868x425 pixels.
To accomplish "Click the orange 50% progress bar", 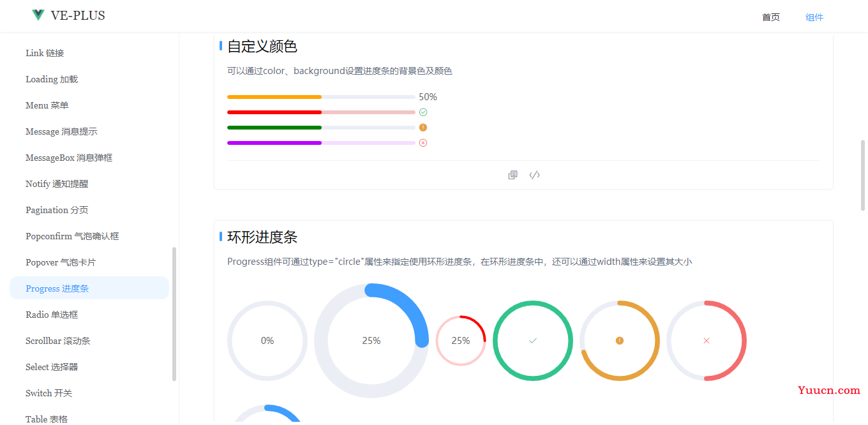I will 321,97.
